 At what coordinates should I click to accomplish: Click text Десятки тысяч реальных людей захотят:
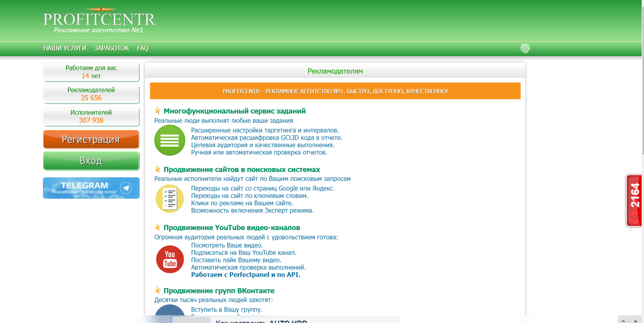tap(214, 300)
